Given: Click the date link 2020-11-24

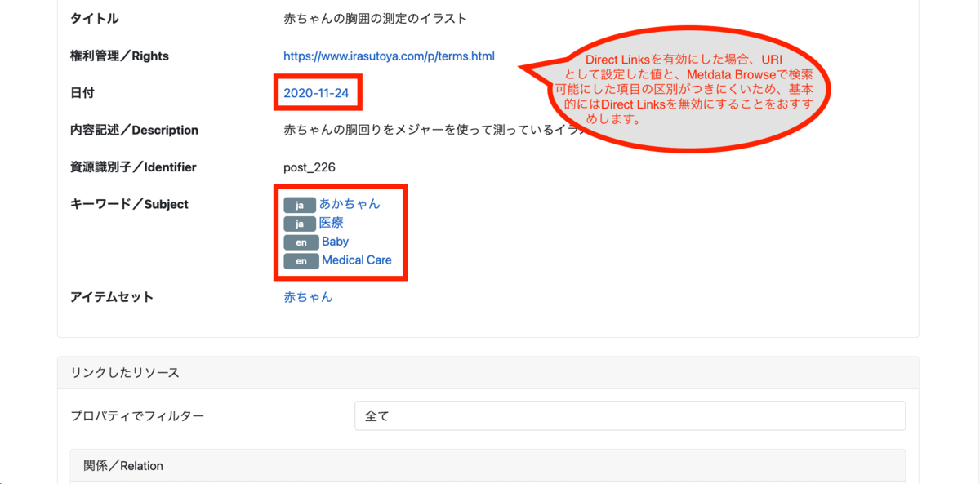Looking at the screenshot, I should coord(316,93).
